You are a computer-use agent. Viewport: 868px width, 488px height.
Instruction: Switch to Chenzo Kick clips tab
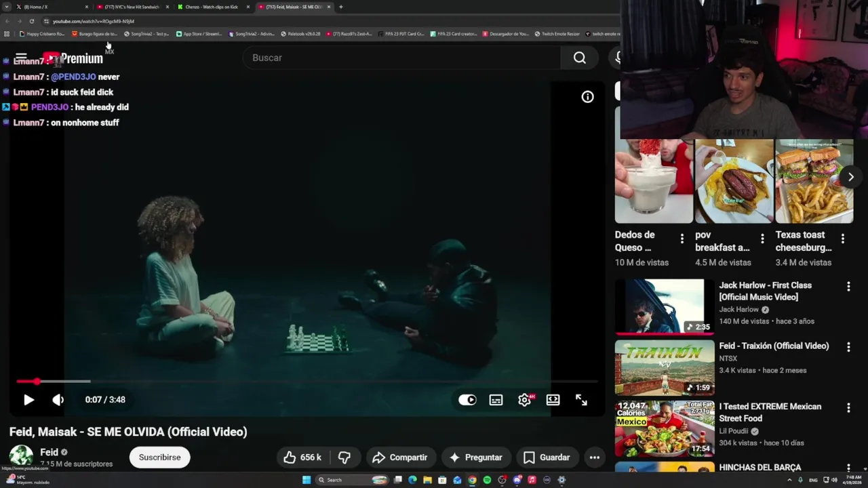tap(212, 7)
